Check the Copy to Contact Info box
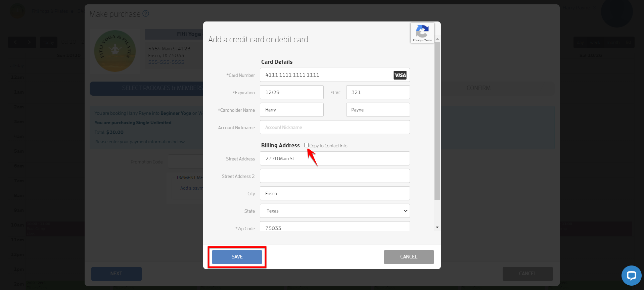Viewport: 644px width, 290px height. point(306,145)
